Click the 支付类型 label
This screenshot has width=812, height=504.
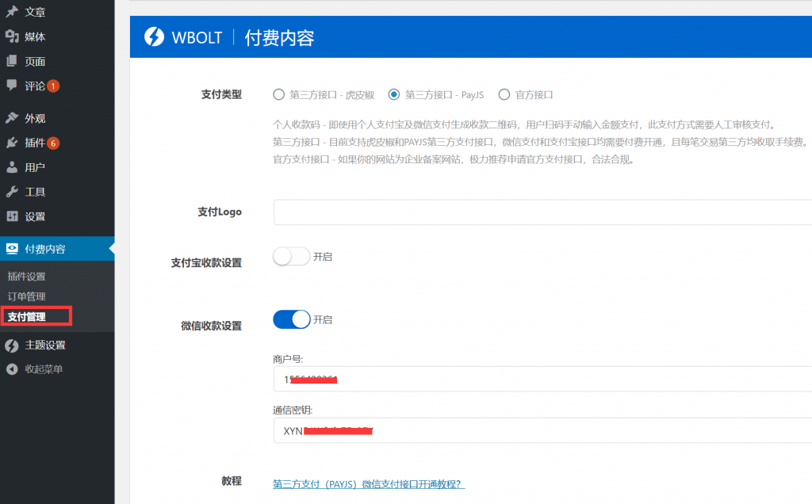pos(221,94)
